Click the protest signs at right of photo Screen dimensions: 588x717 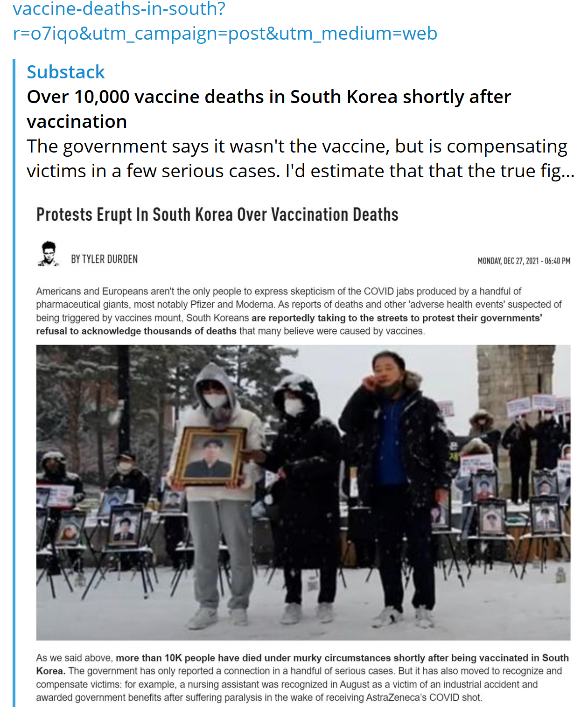(538, 406)
